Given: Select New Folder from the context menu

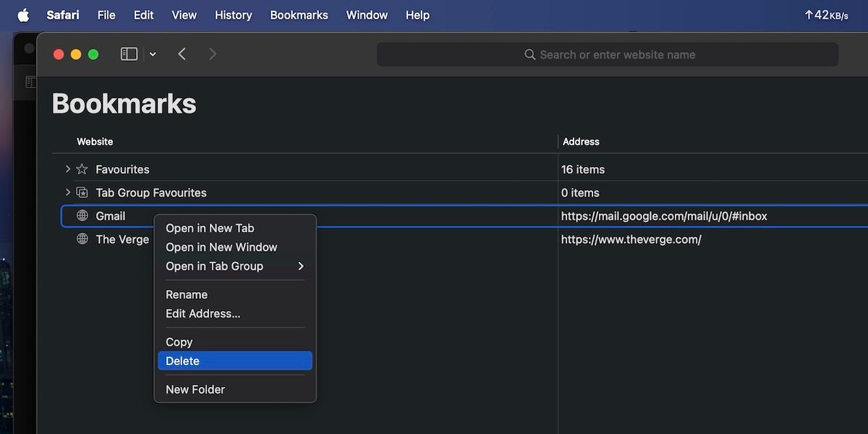Looking at the screenshot, I should coord(195,389).
